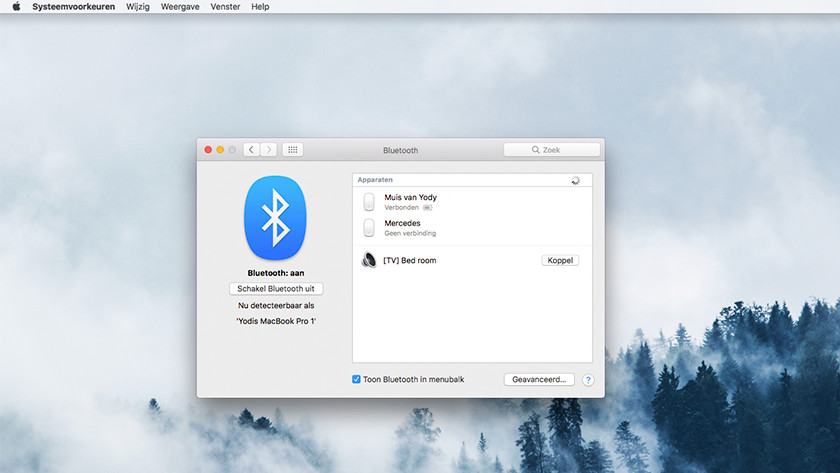Open help with the question mark button
The image size is (840, 473).
click(588, 380)
